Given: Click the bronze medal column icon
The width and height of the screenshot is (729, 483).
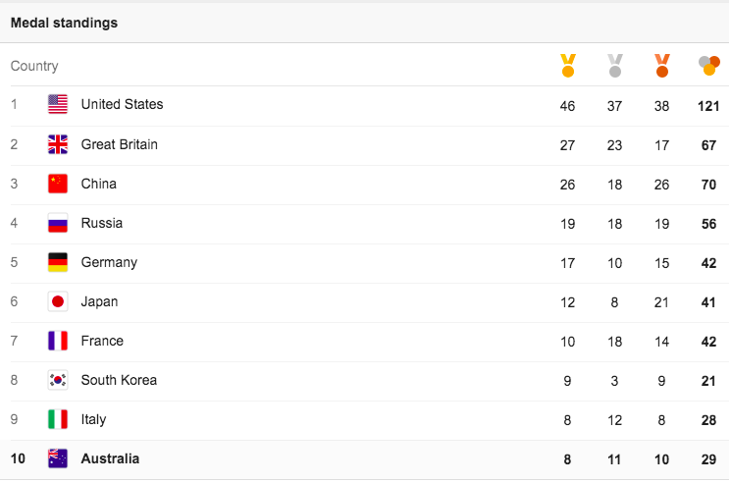Looking at the screenshot, I should coord(662,66).
